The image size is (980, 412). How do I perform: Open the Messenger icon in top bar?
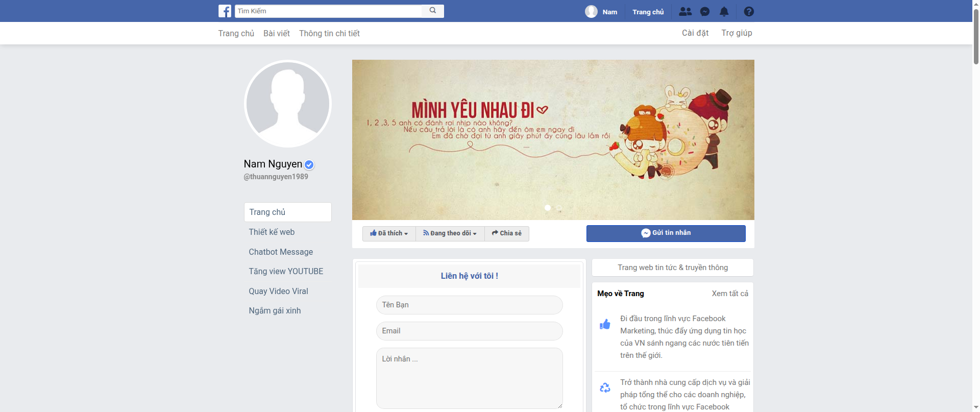pyautogui.click(x=705, y=11)
